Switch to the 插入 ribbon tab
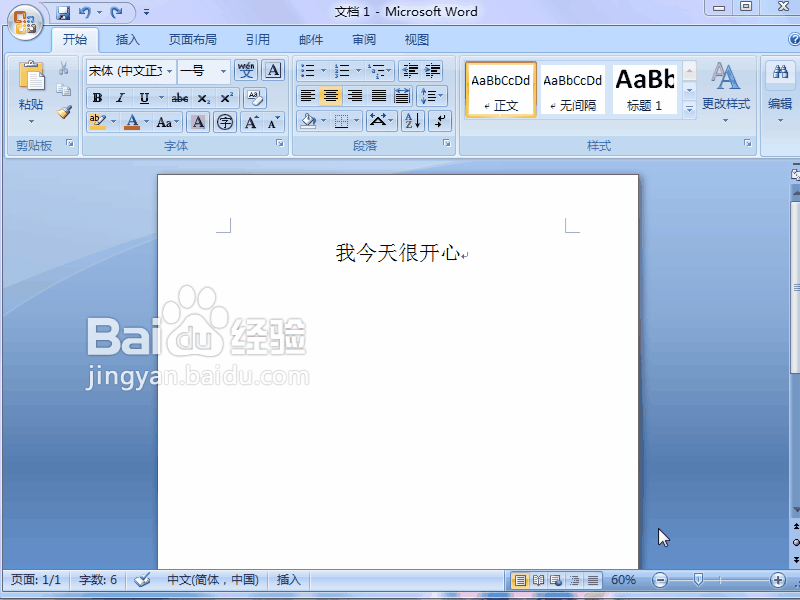The image size is (800, 600). pos(127,39)
